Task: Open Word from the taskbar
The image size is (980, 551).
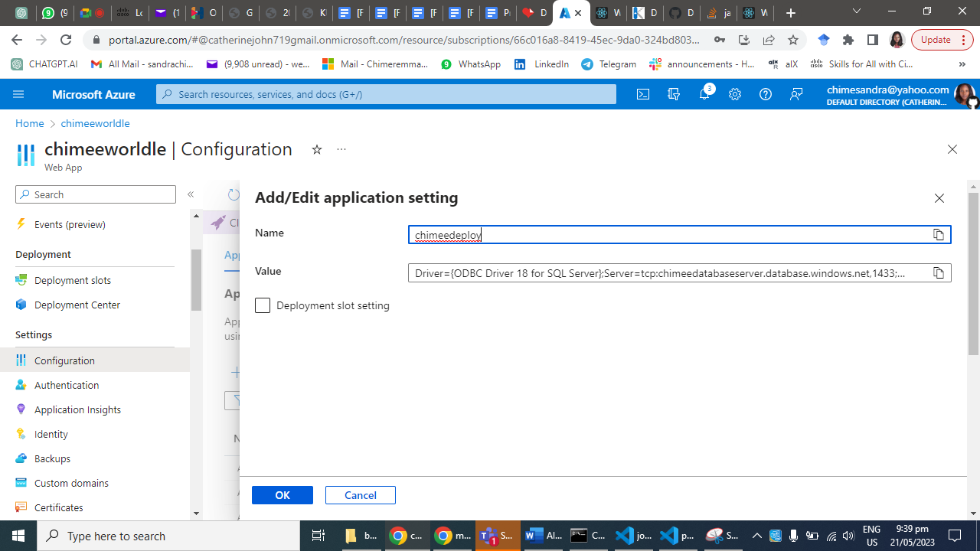Action: pos(545,536)
